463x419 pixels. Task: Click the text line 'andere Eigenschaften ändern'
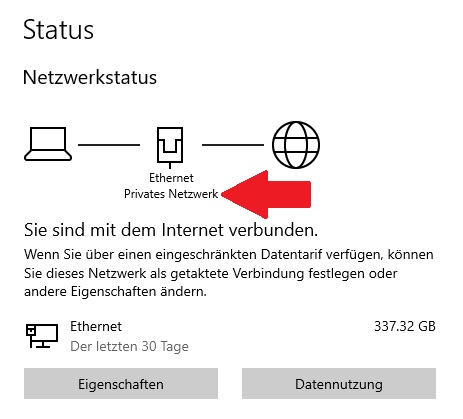click(x=115, y=292)
